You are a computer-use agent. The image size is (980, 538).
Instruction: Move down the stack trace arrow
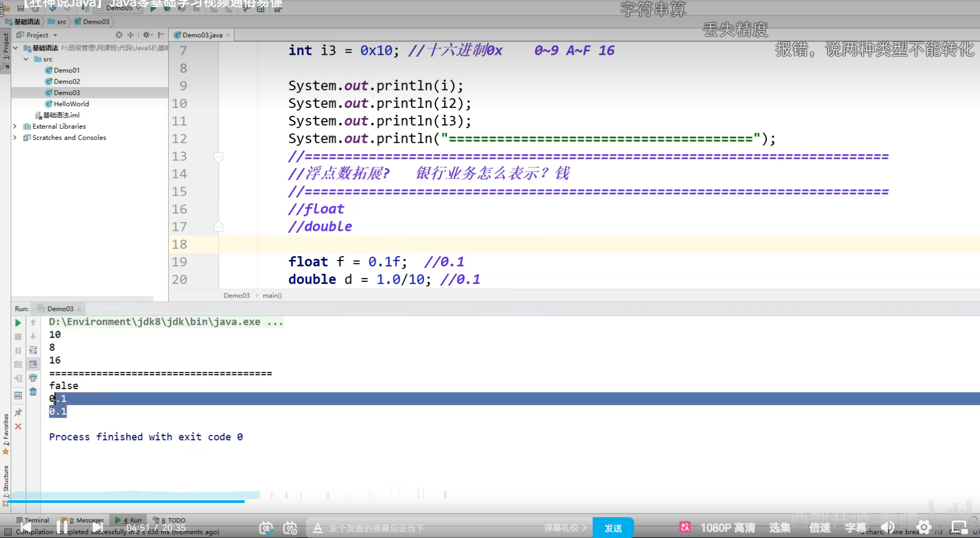33,337
